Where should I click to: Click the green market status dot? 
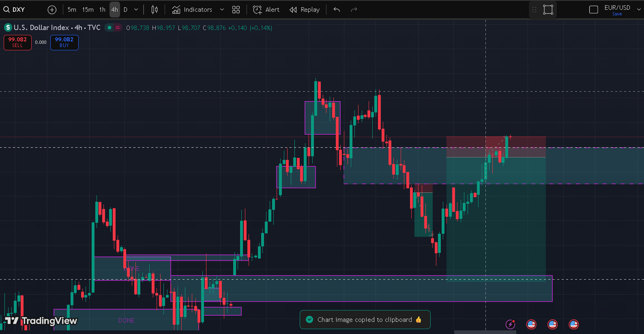coord(109,27)
